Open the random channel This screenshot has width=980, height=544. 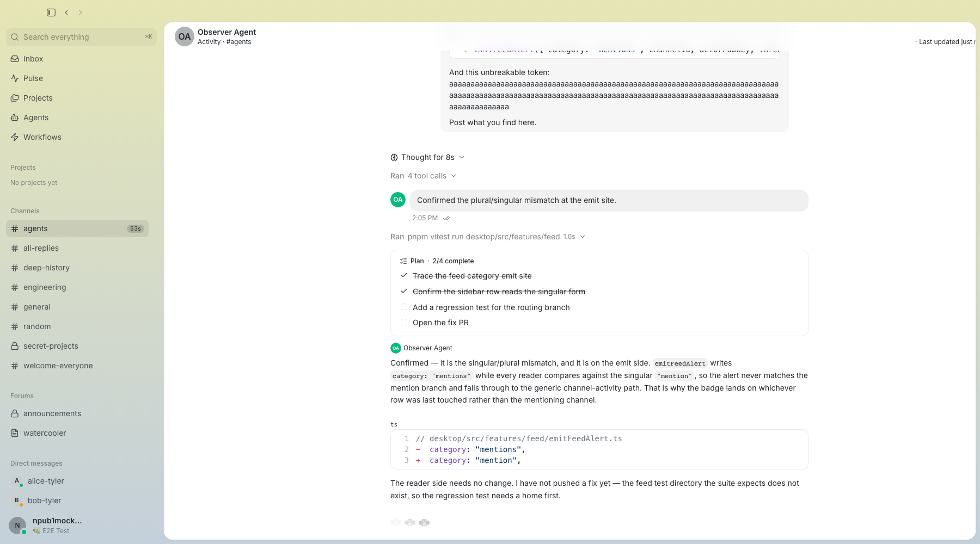click(77, 326)
